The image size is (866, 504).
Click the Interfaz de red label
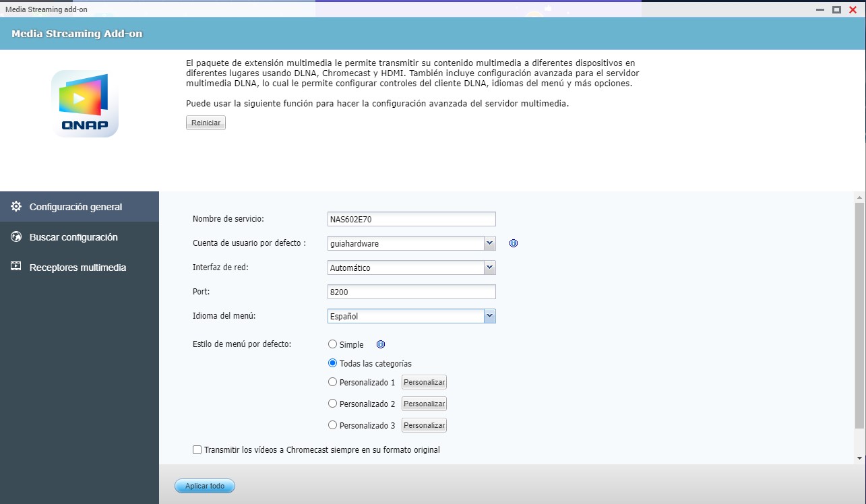pos(220,267)
